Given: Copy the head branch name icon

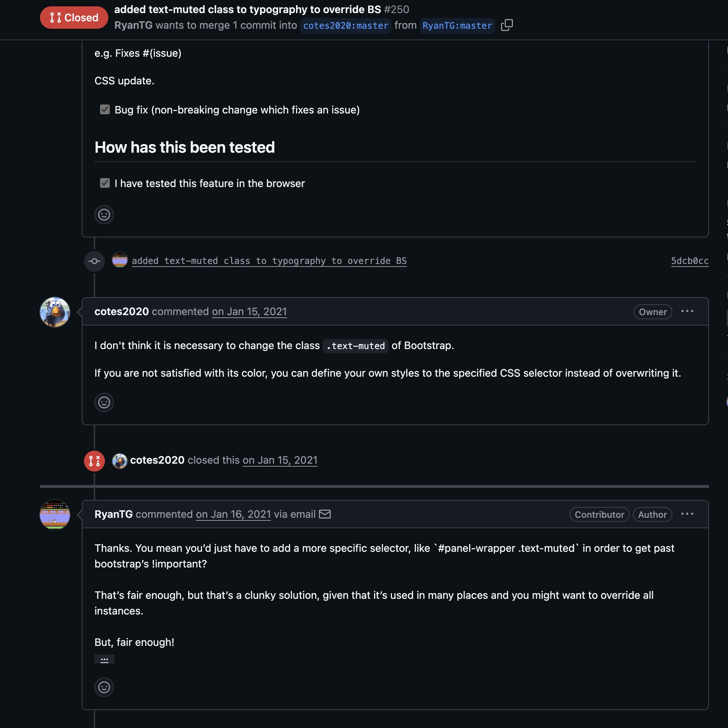Looking at the screenshot, I should point(507,25).
